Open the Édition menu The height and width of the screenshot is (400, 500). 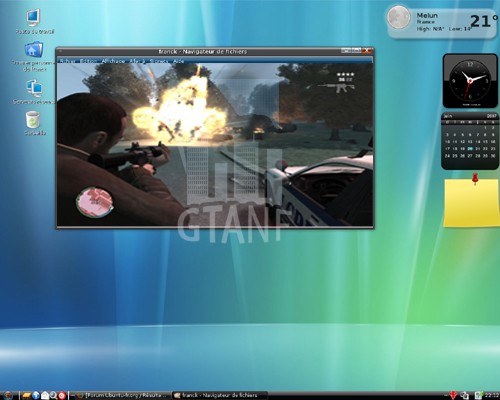coord(89,61)
